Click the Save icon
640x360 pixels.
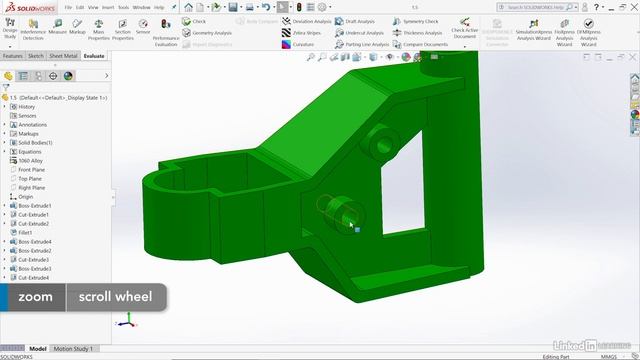coord(233,7)
